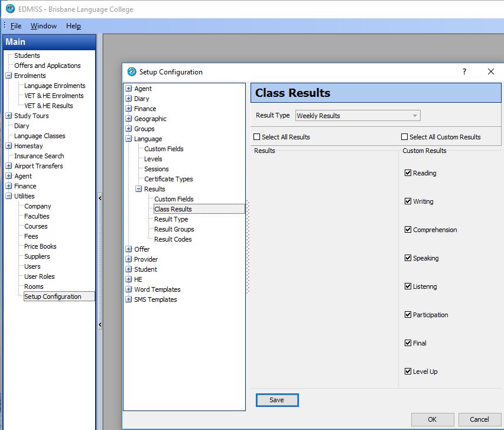The height and width of the screenshot is (430, 504).
Task: Click the EDMISS app icon in title bar
Action: pyautogui.click(x=9, y=9)
